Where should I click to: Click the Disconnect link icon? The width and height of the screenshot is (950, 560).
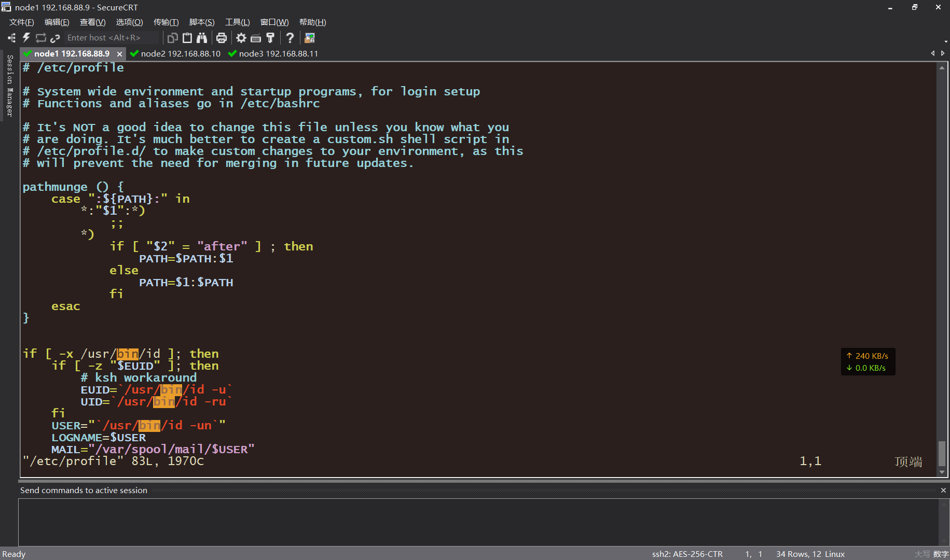click(55, 38)
